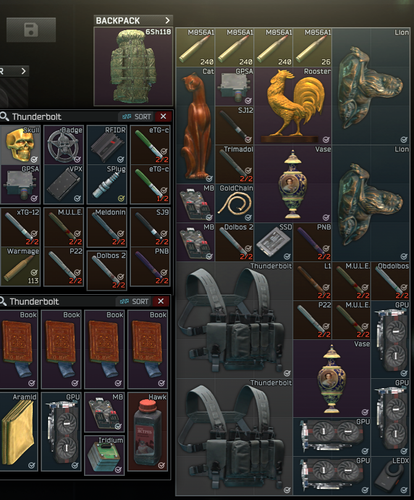The image size is (414, 500).
Task: Select the SSD drive item
Action: [273, 242]
